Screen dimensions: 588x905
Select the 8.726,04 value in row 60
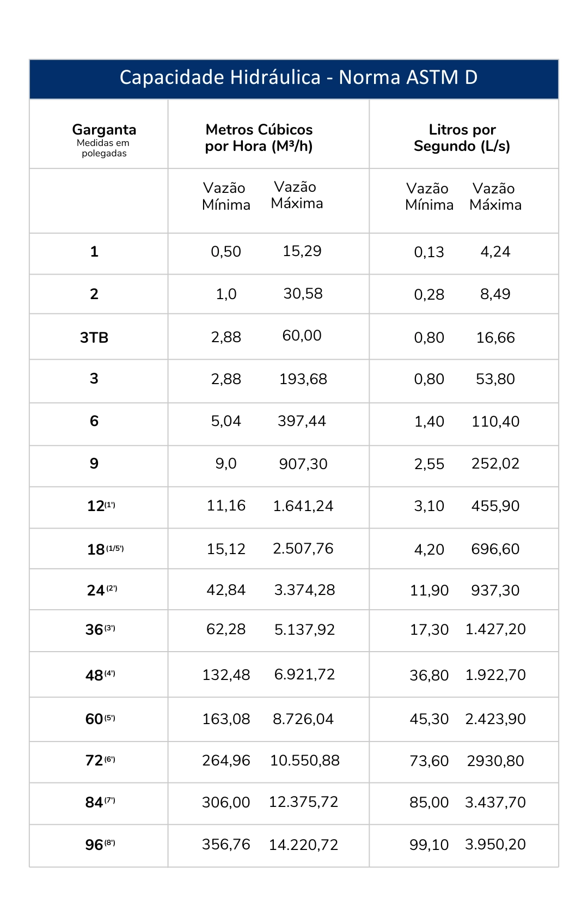pos(303,719)
